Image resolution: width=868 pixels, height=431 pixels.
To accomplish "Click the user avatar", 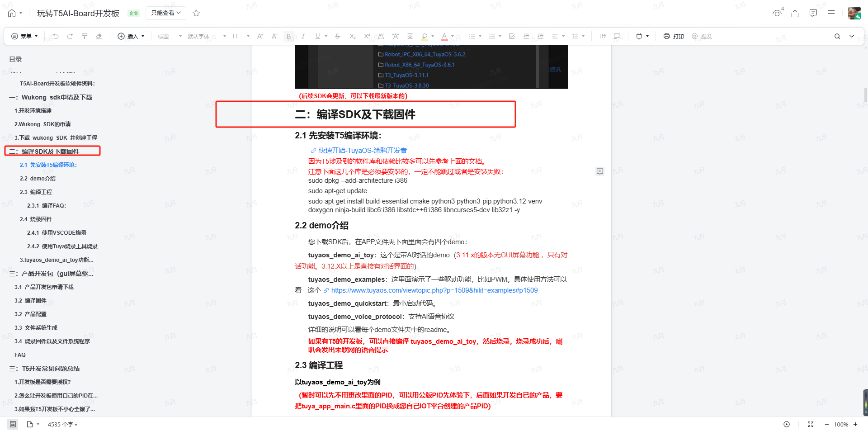I will tap(854, 13).
